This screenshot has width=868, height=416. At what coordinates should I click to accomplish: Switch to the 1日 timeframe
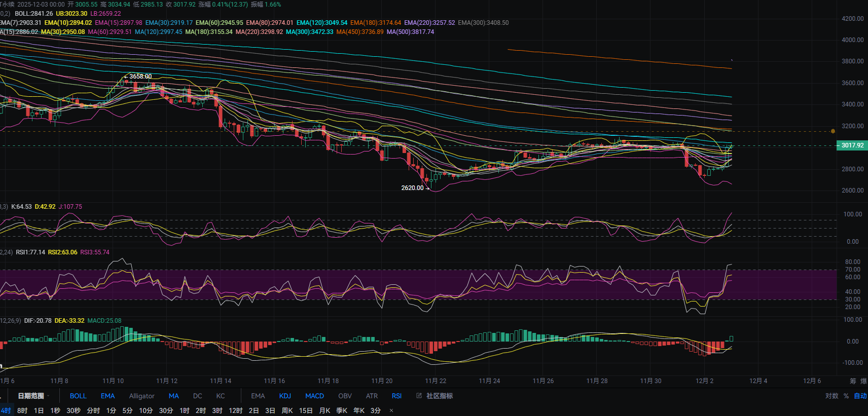pos(39,410)
